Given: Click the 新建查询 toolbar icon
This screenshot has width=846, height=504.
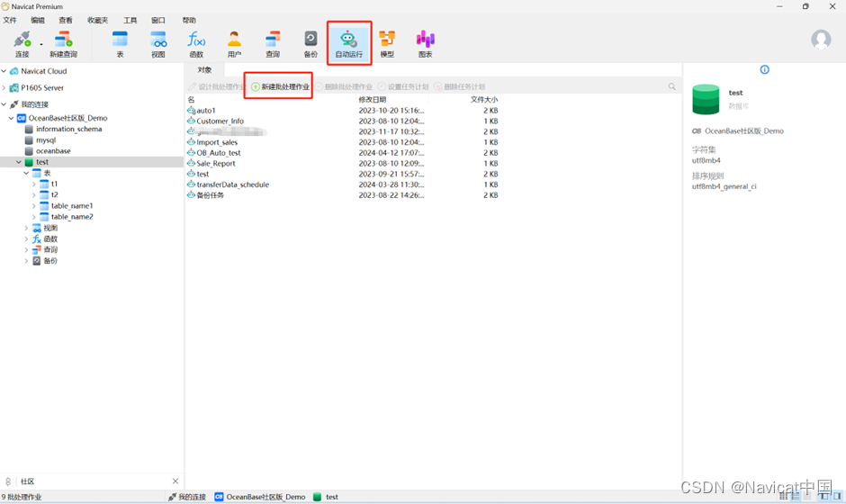Looking at the screenshot, I should [63, 44].
